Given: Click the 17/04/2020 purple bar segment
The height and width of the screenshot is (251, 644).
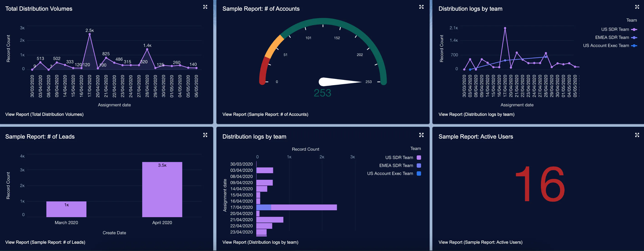Looking at the screenshot, I should (x=304, y=208).
